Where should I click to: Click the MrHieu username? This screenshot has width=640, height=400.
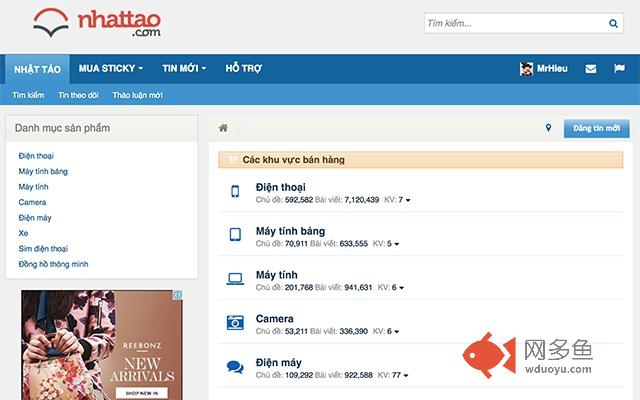[552, 69]
